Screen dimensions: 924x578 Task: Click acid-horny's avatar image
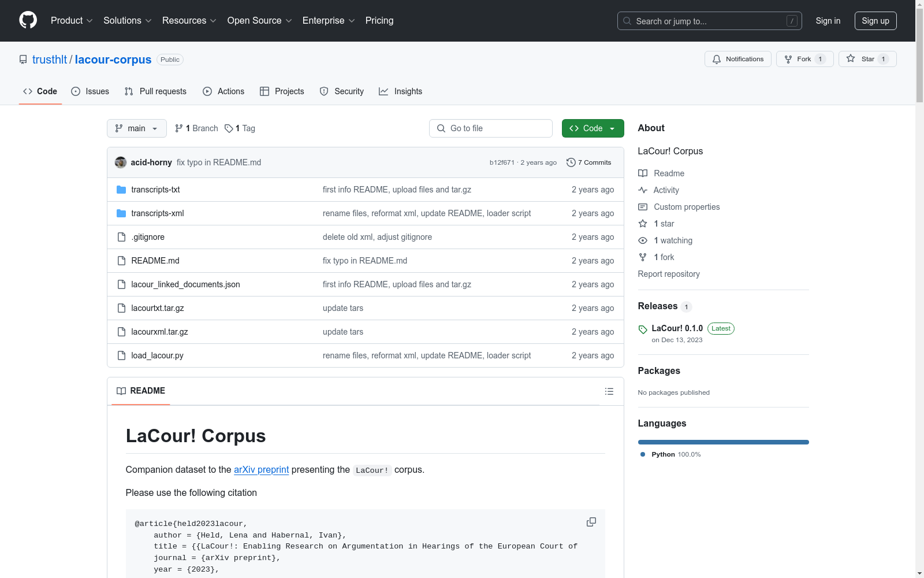(121, 162)
